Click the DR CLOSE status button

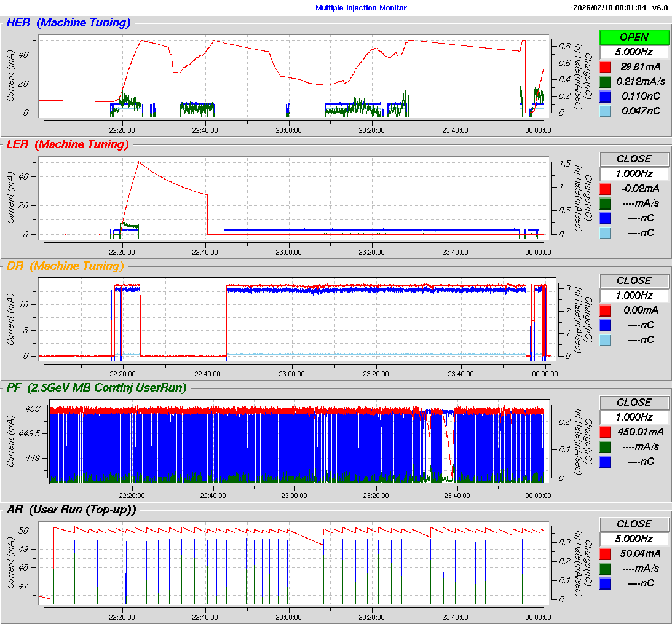point(634,280)
